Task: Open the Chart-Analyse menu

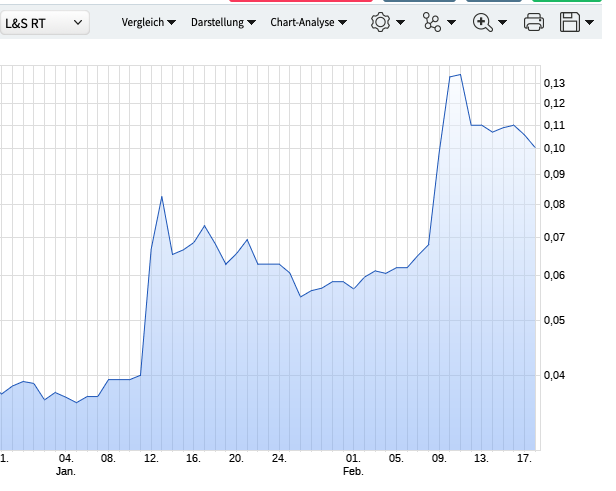Action: (308, 22)
